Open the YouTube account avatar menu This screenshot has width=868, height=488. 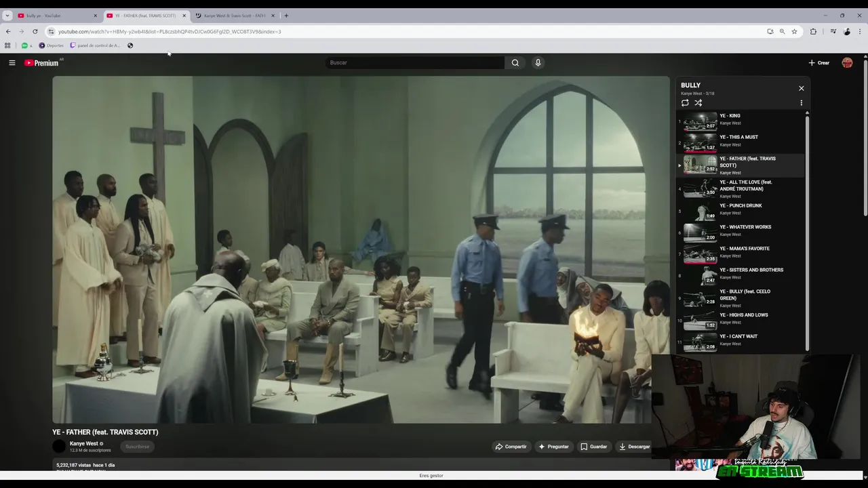click(x=847, y=62)
